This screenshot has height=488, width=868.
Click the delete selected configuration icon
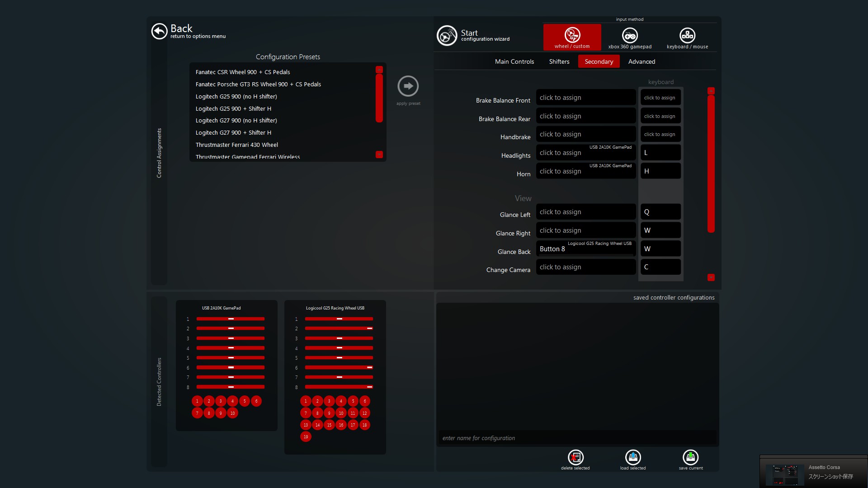click(x=575, y=458)
